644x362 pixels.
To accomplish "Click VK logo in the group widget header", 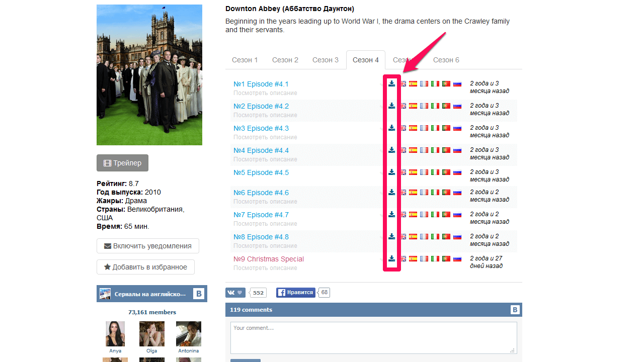I will [199, 294].
